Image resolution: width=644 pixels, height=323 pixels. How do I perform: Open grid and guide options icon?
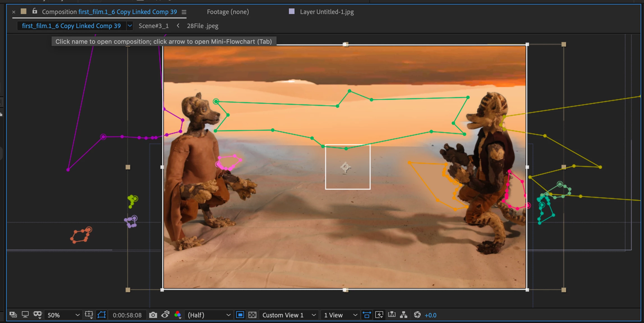89,315
